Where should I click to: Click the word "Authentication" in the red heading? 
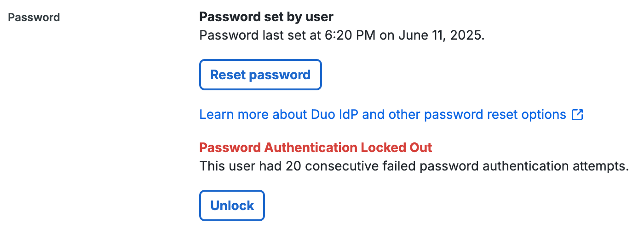(x=311, y=148)
